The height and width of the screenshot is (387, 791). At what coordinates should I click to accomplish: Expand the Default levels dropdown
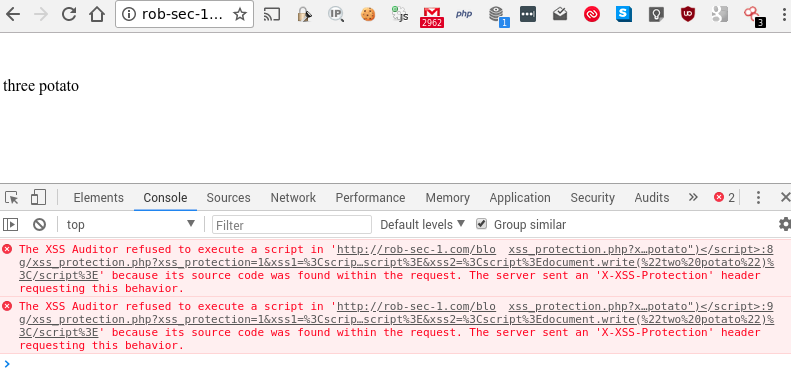(422, 225)
